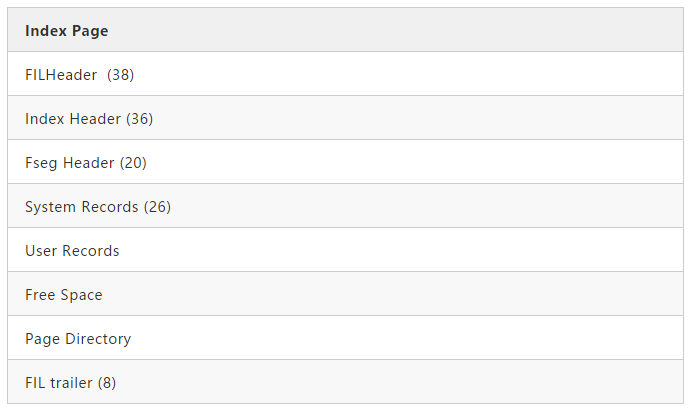The width and height of the screenshot is (692, 408).
Task: Click the (36) value in Index Header row
Action: 140,119
